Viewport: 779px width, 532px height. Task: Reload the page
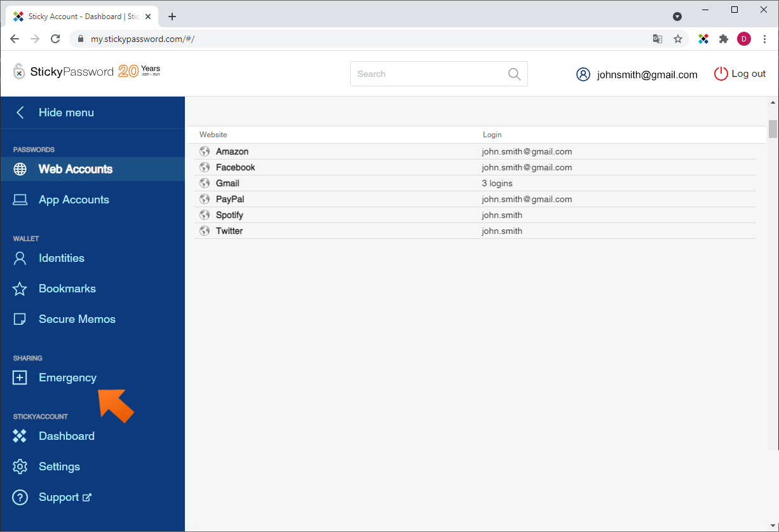(x=55, y=39)
